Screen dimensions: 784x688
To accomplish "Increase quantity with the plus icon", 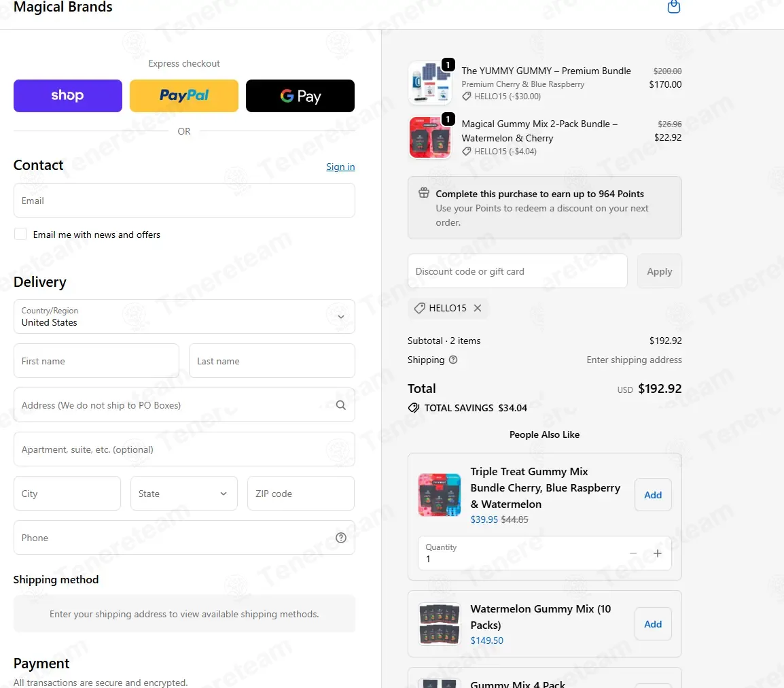I will (657, 553).
